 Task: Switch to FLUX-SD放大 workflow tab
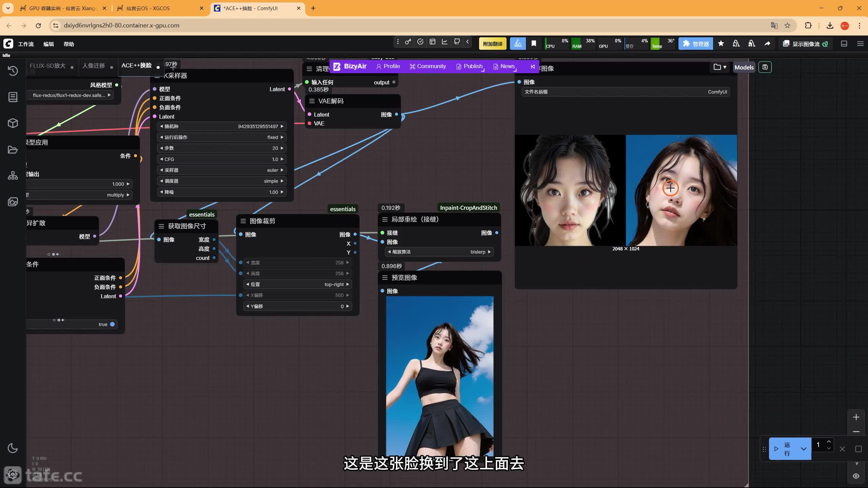coord(47,66)
